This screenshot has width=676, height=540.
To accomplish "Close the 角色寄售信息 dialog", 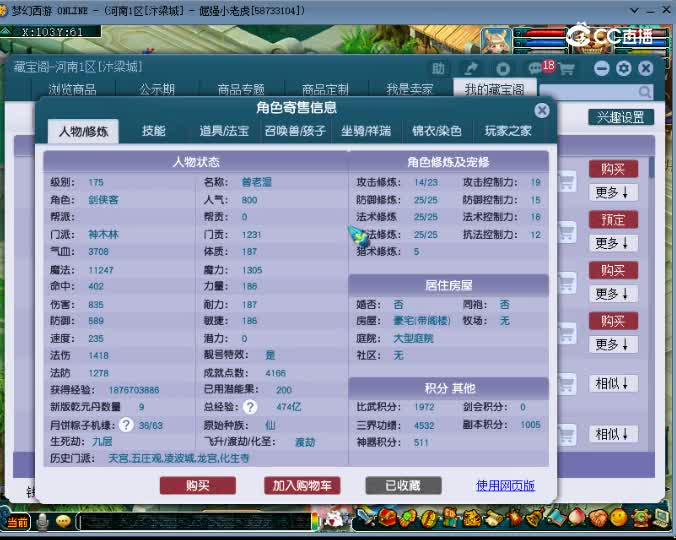I will click(x=541, y=111).
